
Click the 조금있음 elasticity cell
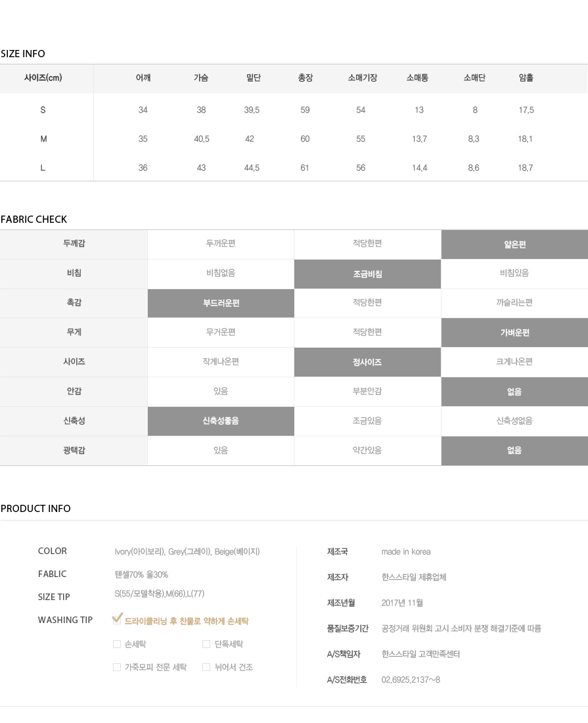point(367,421)
